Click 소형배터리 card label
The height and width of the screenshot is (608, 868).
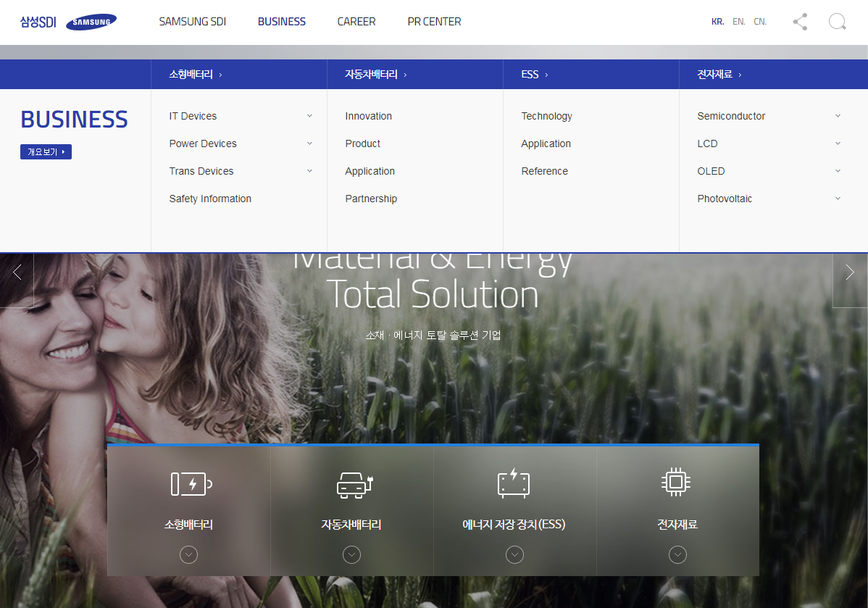[189, 525]
